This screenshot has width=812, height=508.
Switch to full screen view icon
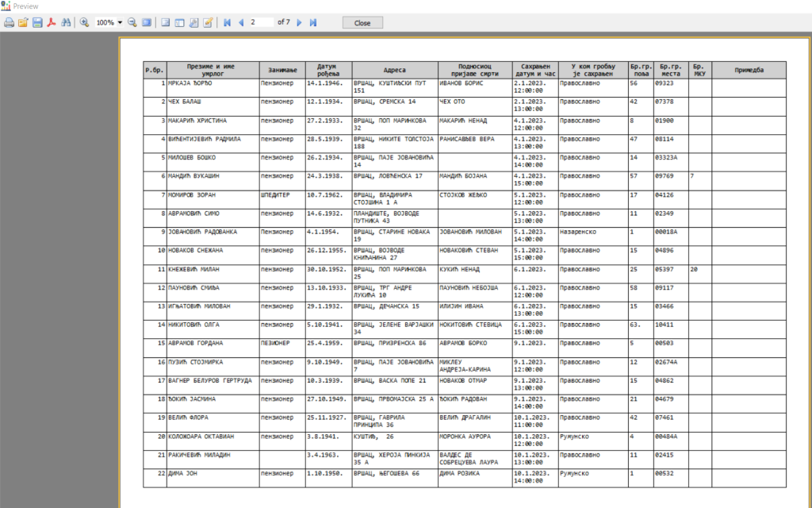tap(147, 23)
